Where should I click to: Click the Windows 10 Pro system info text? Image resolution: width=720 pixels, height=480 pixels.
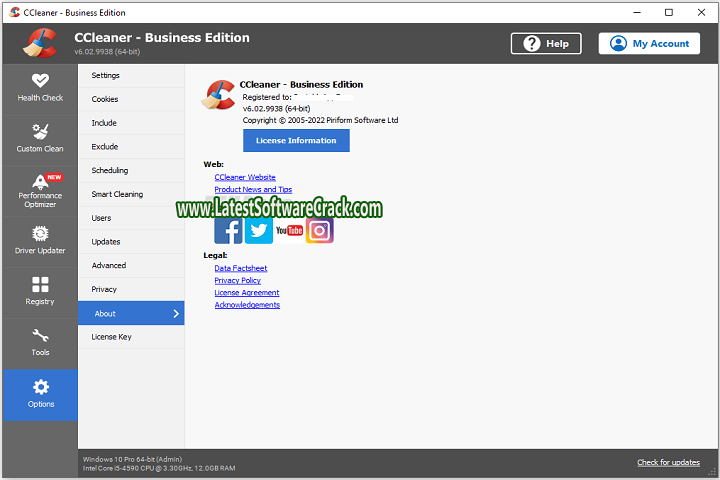132,459
